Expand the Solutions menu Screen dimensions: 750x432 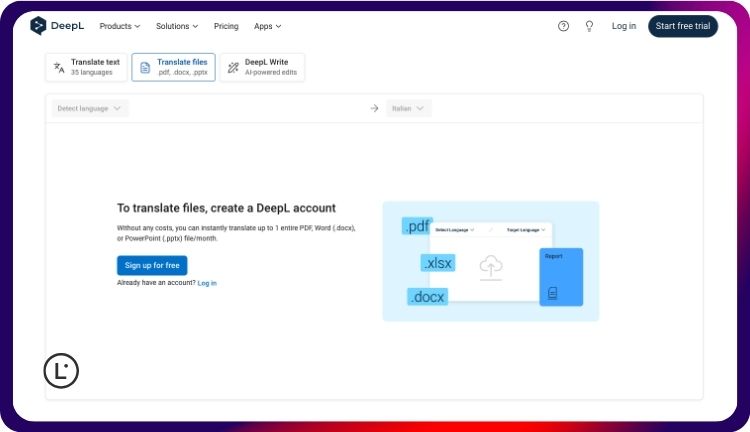tap(177, 26)
